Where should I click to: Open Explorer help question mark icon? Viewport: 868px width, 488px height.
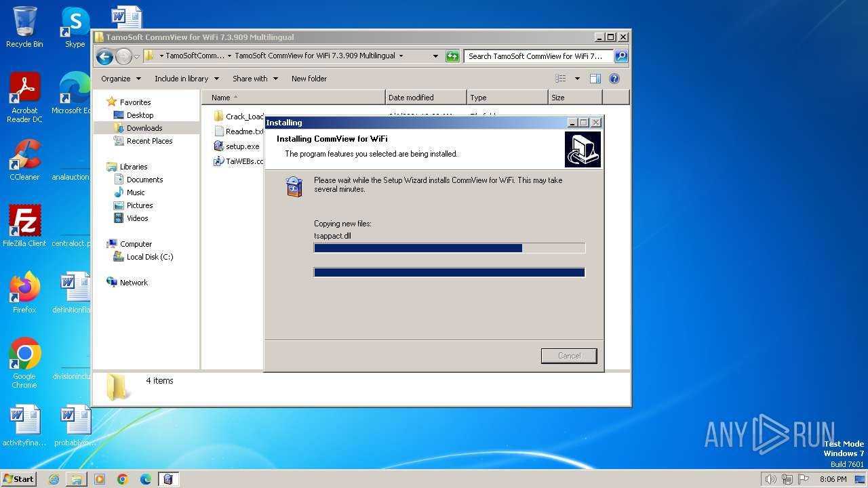point(614,79)
